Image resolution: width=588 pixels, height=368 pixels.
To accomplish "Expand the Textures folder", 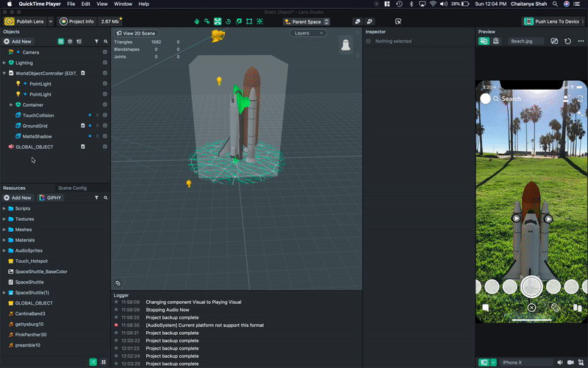I will (x=4, y=219).
